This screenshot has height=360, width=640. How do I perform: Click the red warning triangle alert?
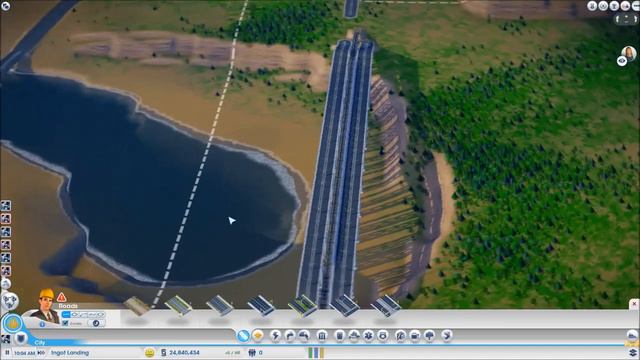click(61, 297)
